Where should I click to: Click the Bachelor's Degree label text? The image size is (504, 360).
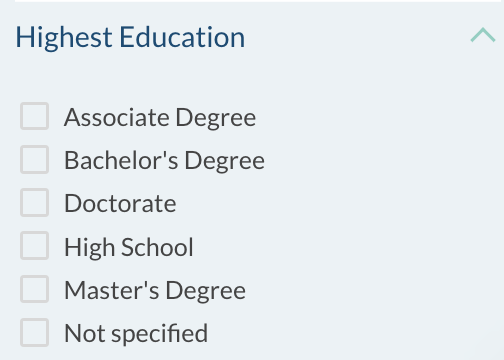[x=164, y=161]
